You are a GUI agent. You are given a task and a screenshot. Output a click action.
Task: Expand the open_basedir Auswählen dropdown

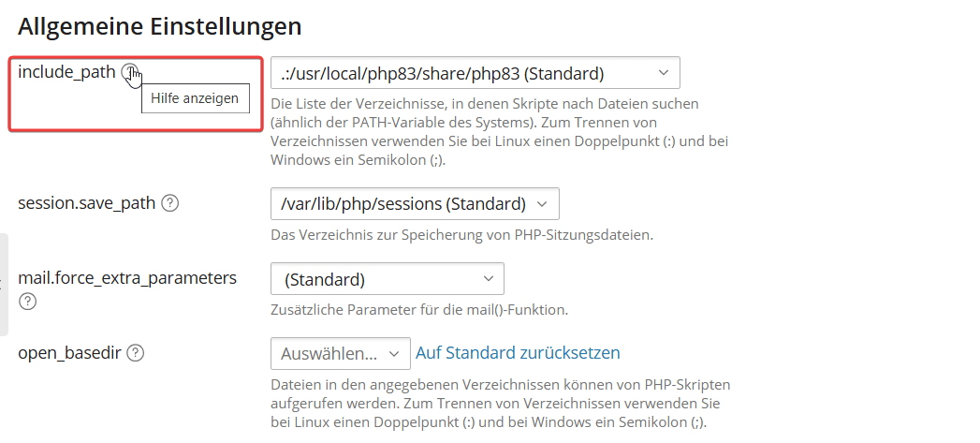[340, 353]
